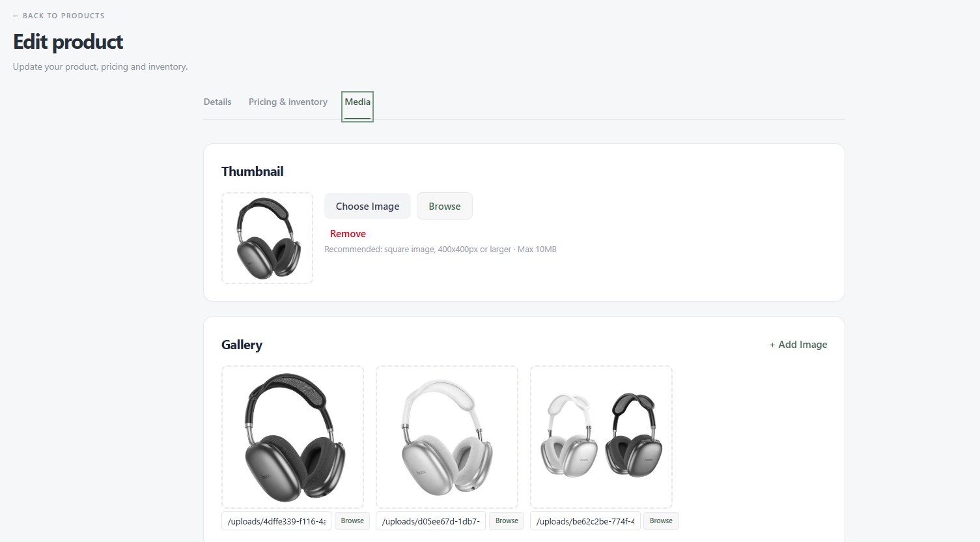The image size is (980, 542).
Task: Browse for the /uploads/be62c2be image
Action: coord(661,521)
